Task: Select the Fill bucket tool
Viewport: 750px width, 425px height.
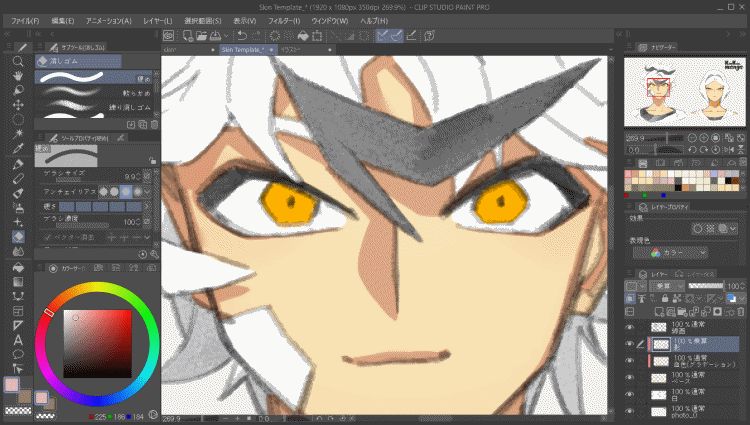Action: (x=18, y=268)
